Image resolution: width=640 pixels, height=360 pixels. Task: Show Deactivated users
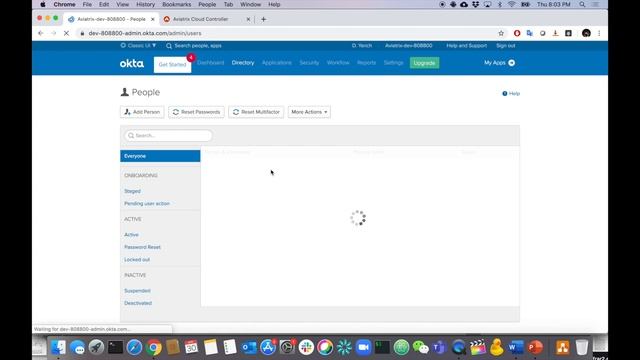tap(138, 303)
